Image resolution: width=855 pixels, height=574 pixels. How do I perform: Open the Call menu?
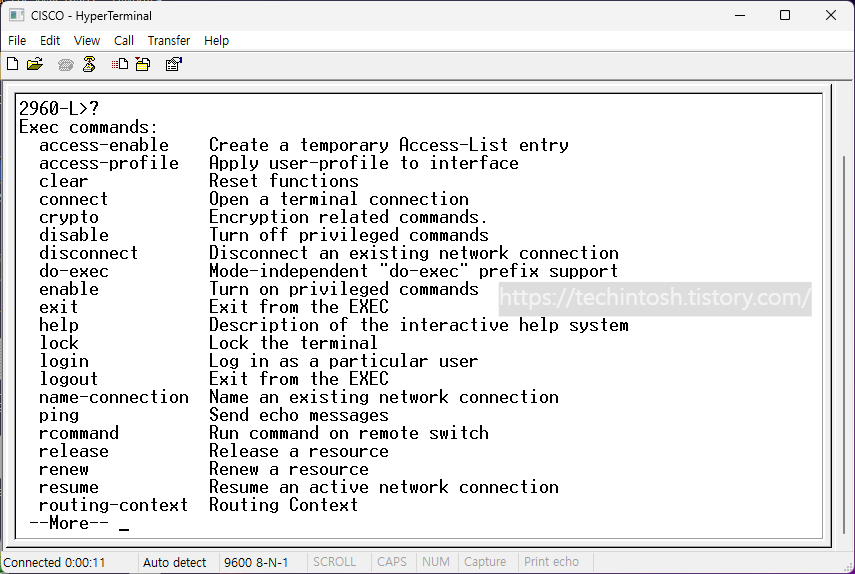click(124, 40)
